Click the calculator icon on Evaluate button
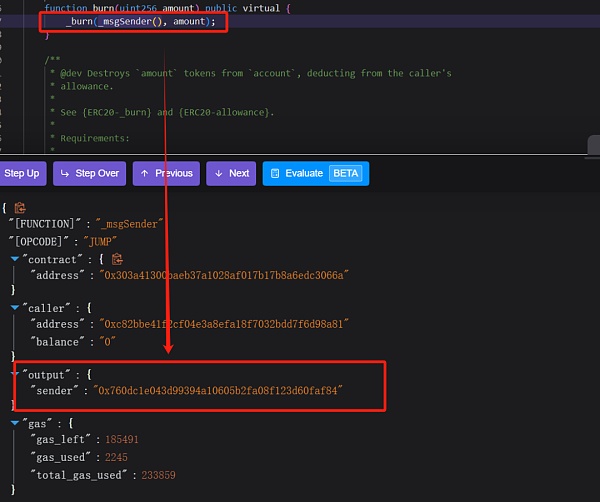Image resolution: width=600 pixels, height=502 pixels. tap(275, 173)
